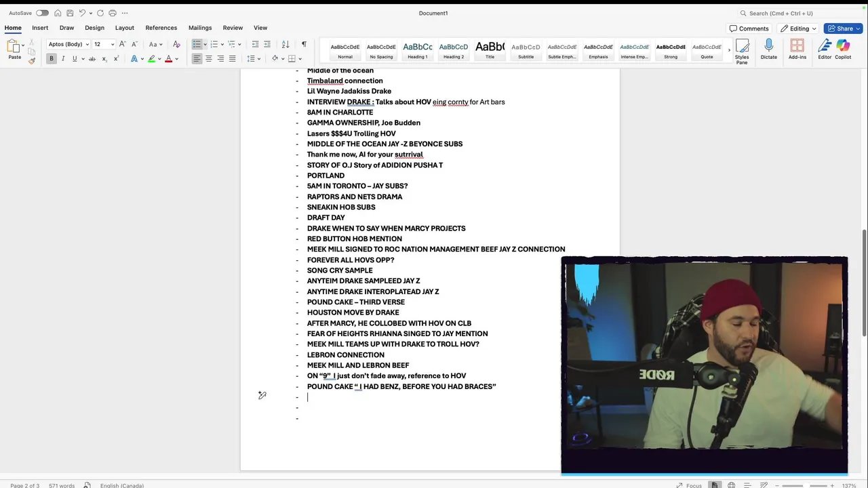Increase paragraph indent

click(x=267, y=44)
